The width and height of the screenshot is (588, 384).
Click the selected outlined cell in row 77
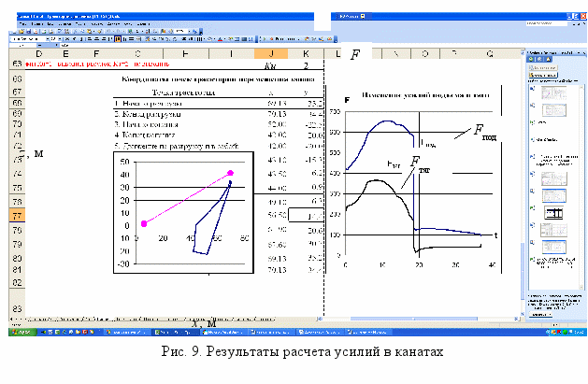(306, 216)
